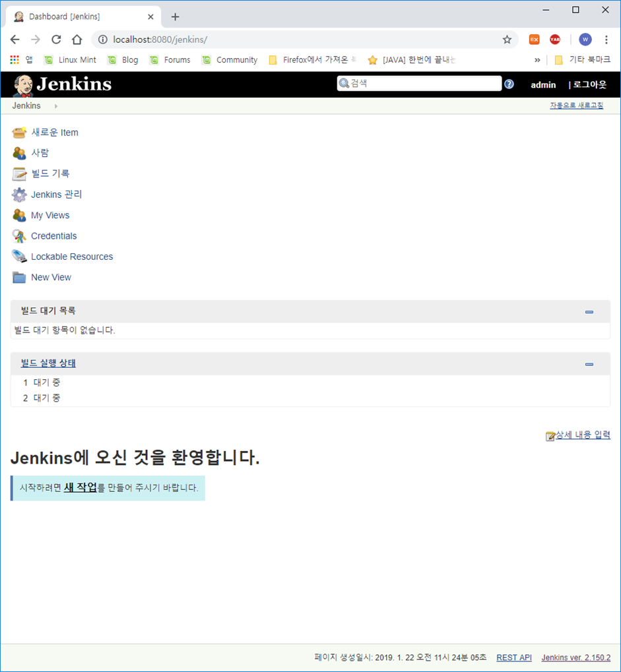Click the Lockable Resources USB icon
The width and height of the screenshot is (621, 672).
click(19, 257)
